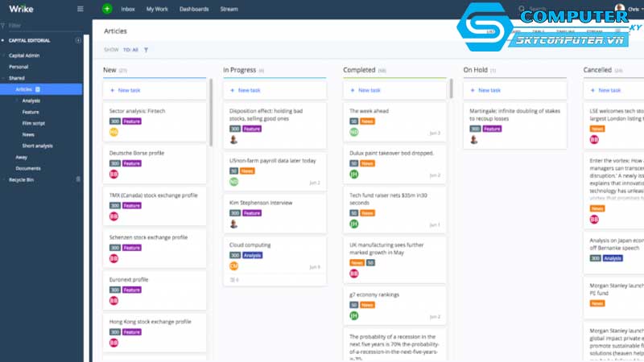Add New task in On Hold column
The image size is (644, 362).
point(489,90)
